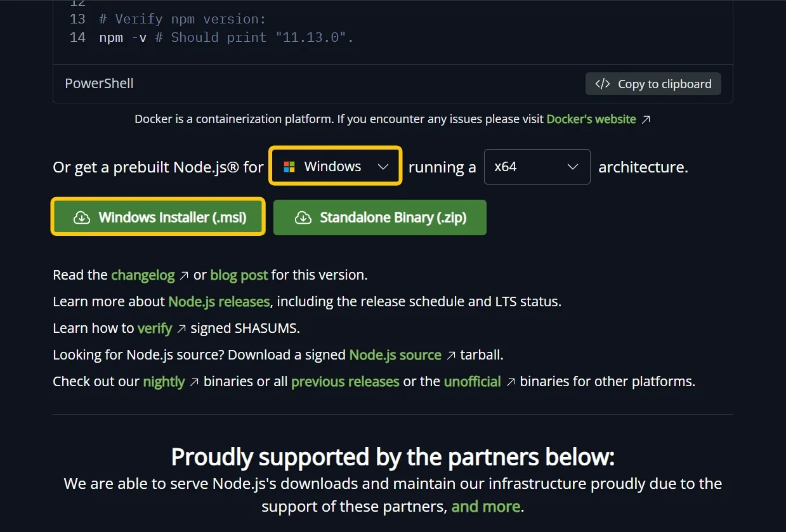Viewport: 786px width, 532px height.
Task: Open the Windows operating system dropdown
Action: pyautogui.click(x=336, y=167)
